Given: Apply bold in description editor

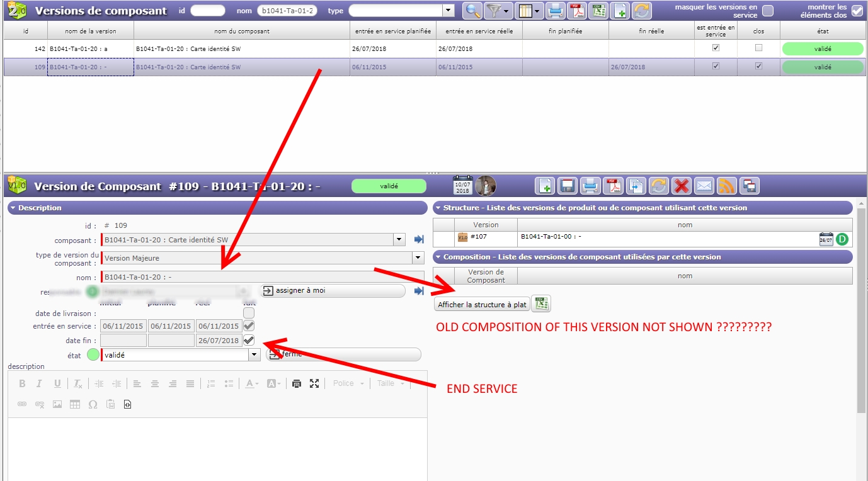Looking at the screenshot, I should (22, 383).
